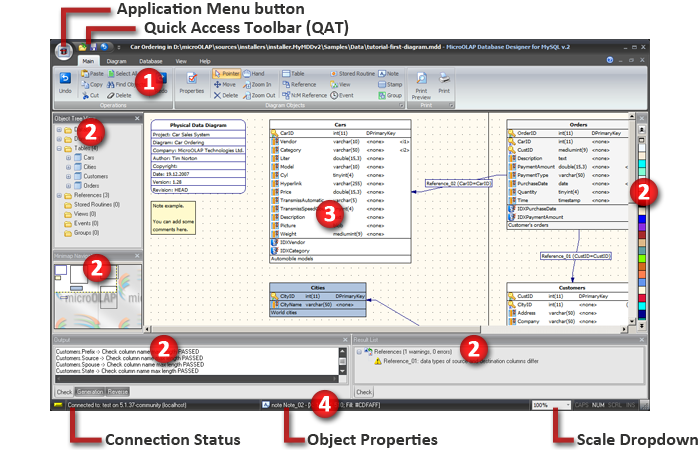Select Groups (0) folder in tree
The width and height of the screenshot is (700, 450).
click(x=82, y=233)
